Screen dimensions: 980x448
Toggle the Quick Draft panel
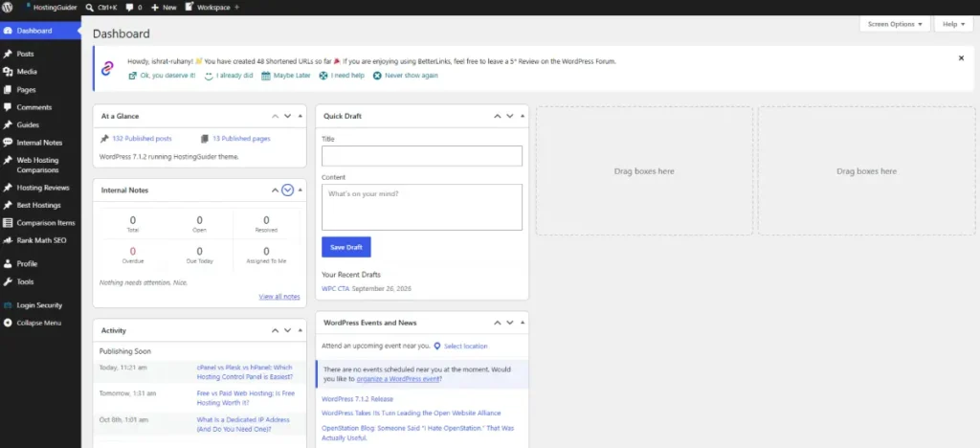tap(523, 116)
